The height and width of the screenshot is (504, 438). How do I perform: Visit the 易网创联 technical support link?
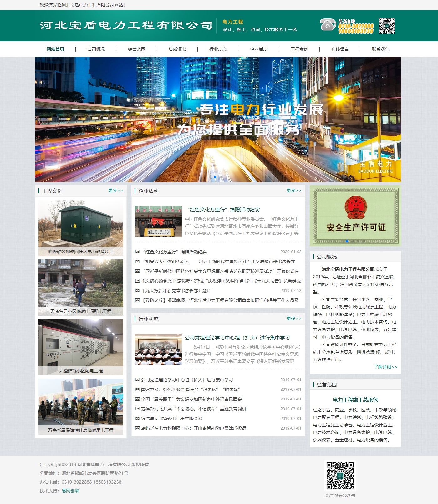pyautogui.click(x=70, y=491)
